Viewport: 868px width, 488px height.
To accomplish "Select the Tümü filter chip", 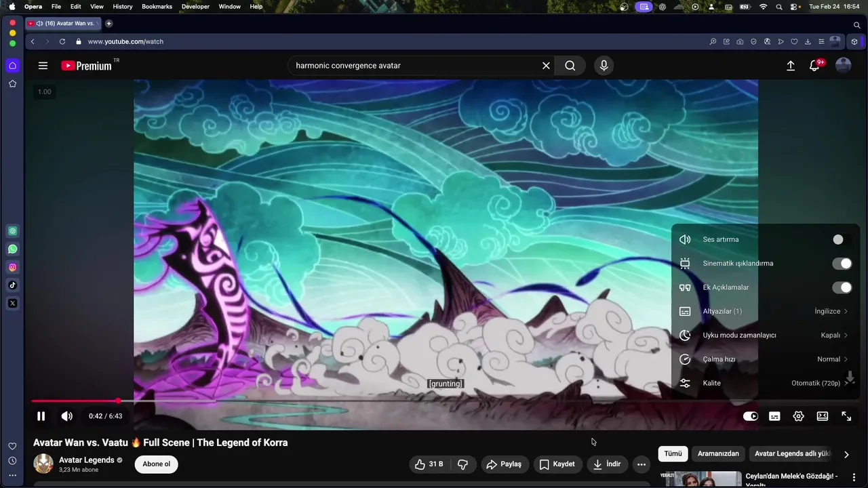I will coord(673,453).
